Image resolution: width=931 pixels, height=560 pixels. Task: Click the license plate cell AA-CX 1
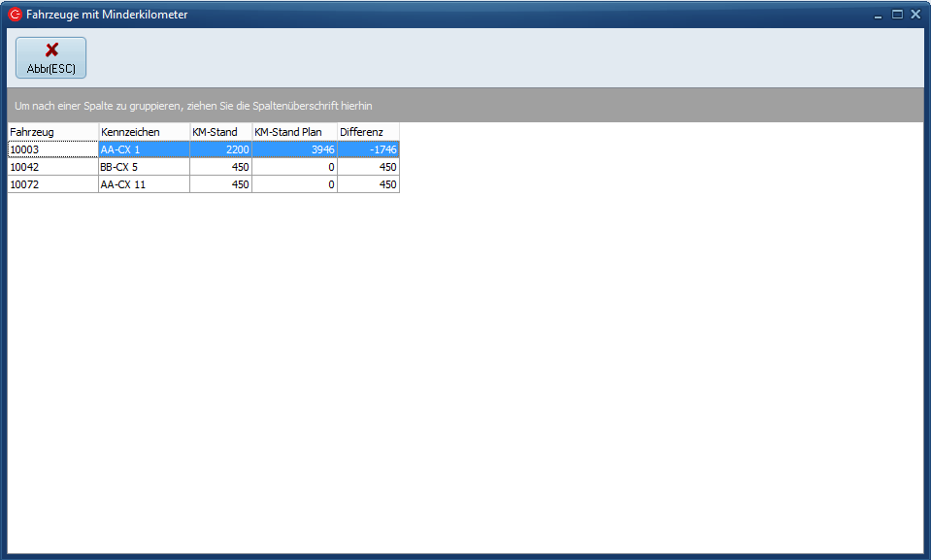(144, 149)
